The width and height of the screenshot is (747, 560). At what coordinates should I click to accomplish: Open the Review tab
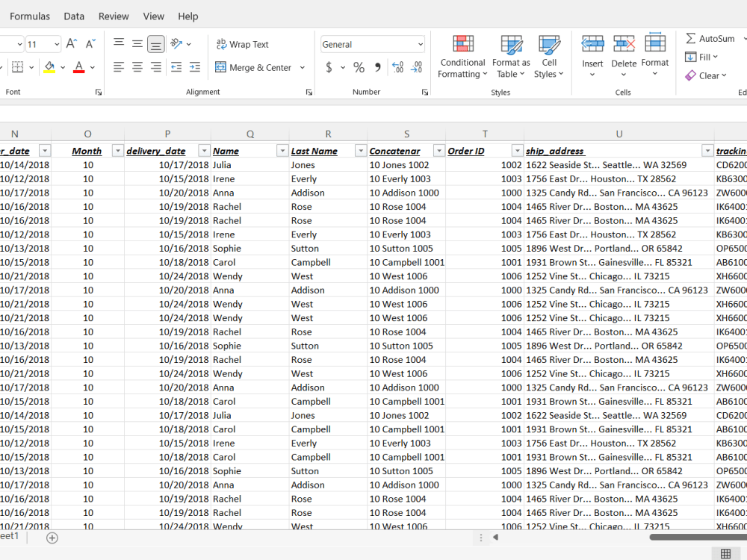pyautogui.click(x=114, y=16)
